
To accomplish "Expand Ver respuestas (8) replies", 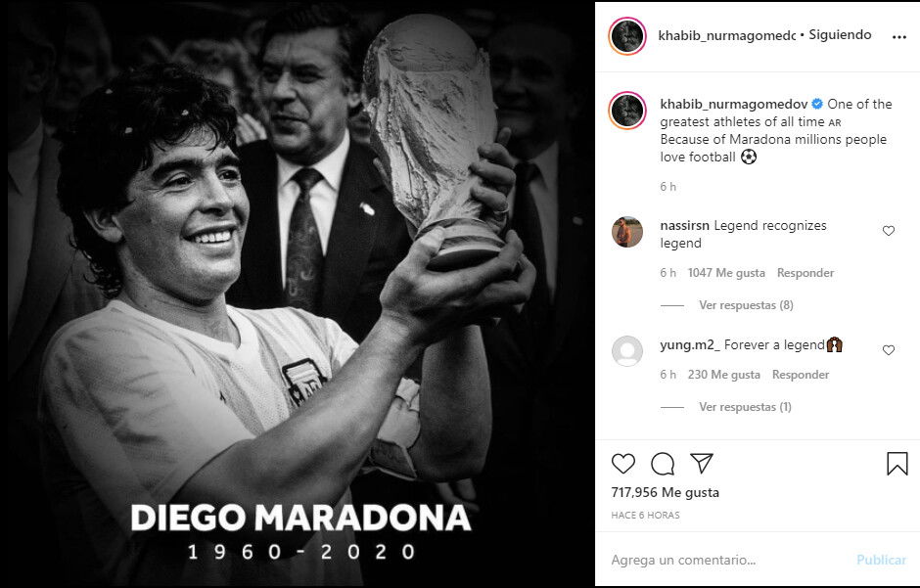I will (746, 305).
